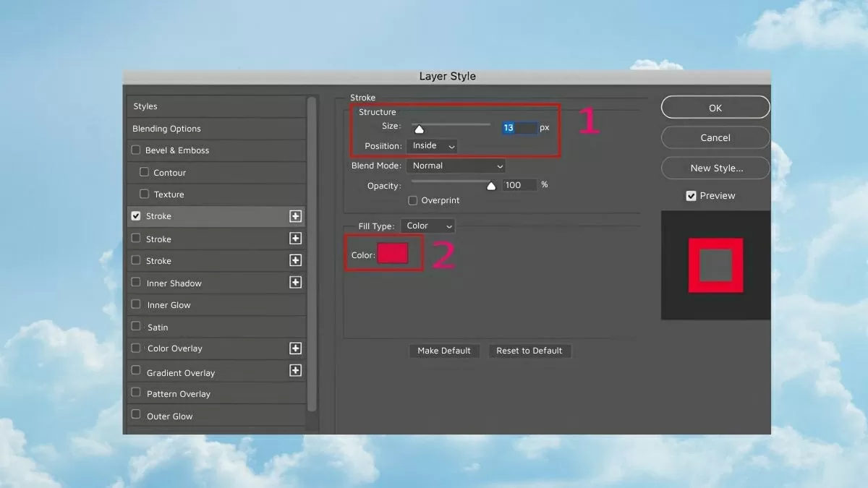Image resolution: width=868 pixels, height=488 pixels.
Task: Click the Reset to Default button
Action: (x=529, y=351)
